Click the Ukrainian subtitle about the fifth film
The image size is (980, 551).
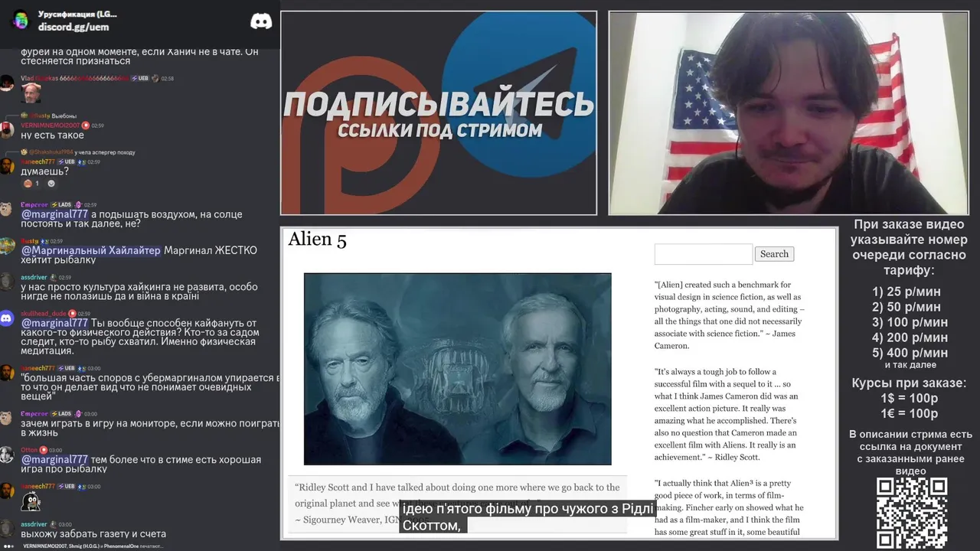528,517
